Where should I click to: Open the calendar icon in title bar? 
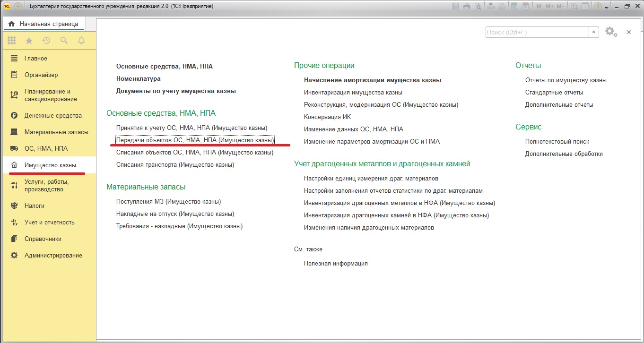[x=525, y=7]
